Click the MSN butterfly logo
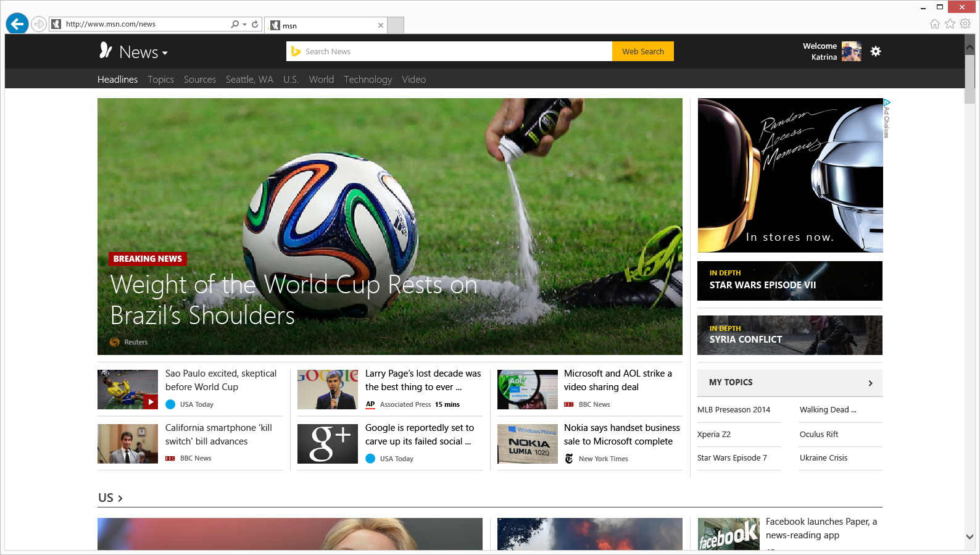 click(x=106, y=51)
